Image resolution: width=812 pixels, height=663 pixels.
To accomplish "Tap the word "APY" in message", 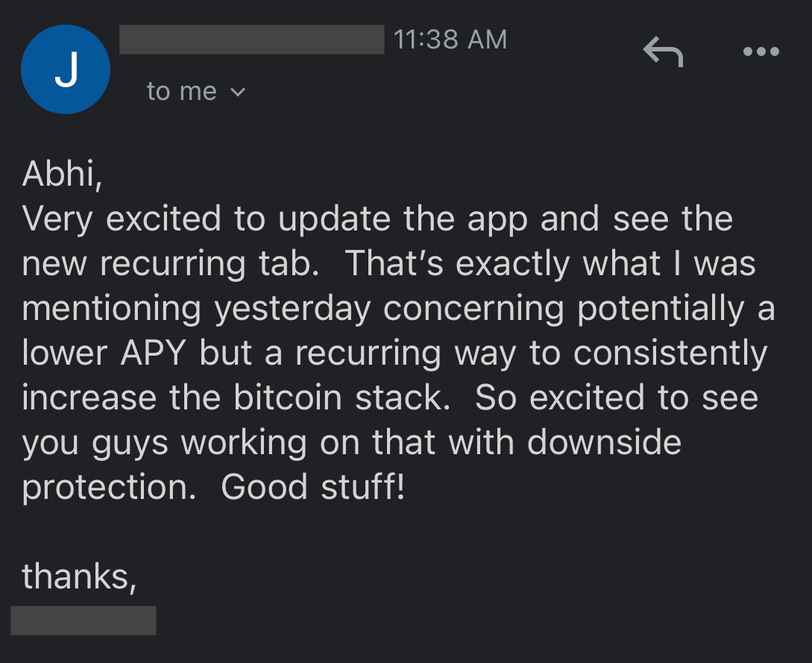I will click(x=154, y=354).
